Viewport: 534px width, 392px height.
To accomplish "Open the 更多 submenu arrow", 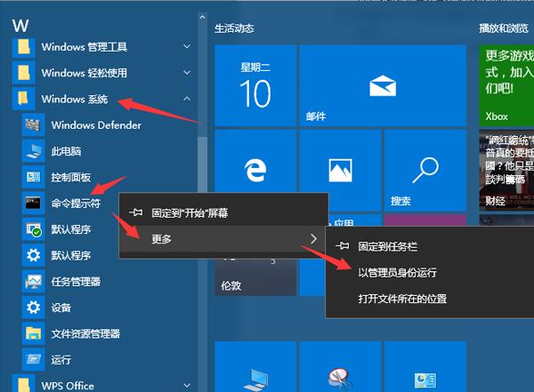I will [313, 239].
